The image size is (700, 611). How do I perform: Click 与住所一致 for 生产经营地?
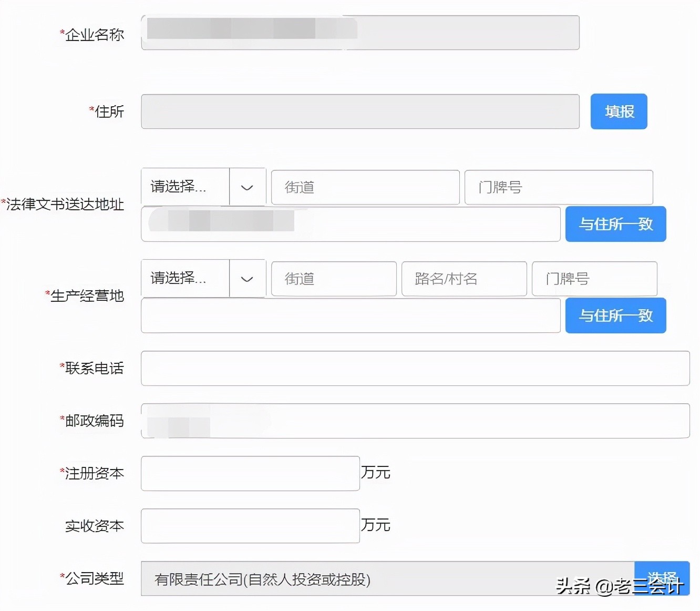(615, 315)
